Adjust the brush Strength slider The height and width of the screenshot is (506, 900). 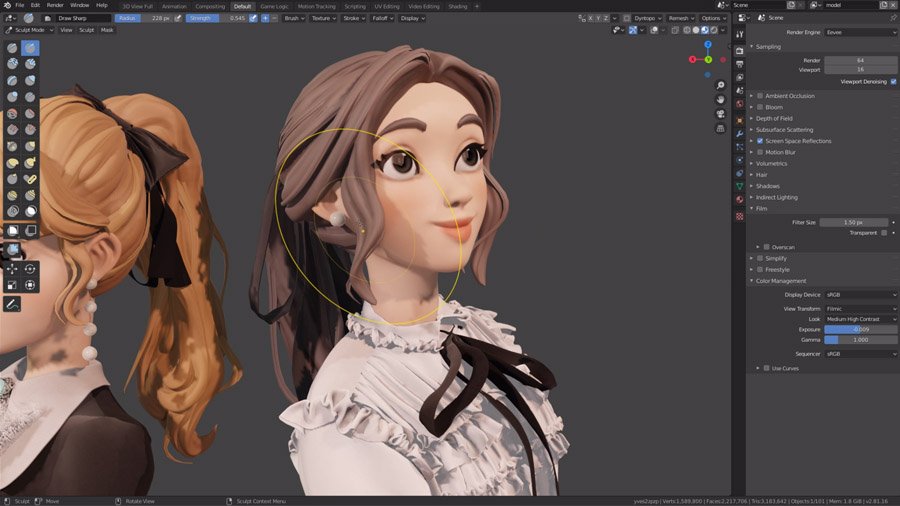coord(217,18)
